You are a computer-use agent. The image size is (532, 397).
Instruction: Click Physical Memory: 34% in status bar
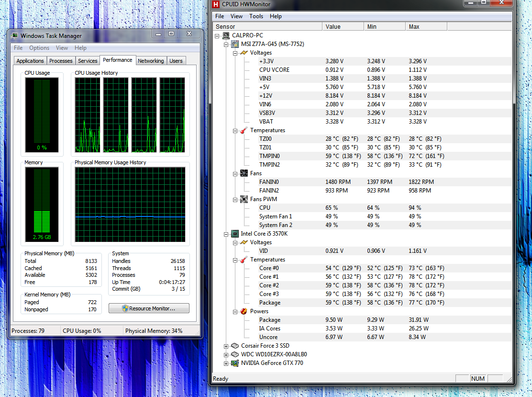pyautogui.click(x=154, y=331)
